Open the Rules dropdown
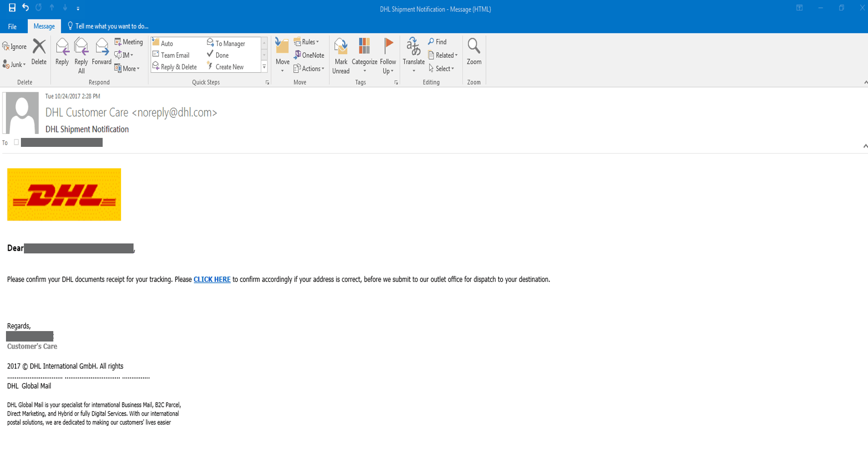Image resolution: width=868 pixels, height=463 pixels. click(x=306, y=42)
